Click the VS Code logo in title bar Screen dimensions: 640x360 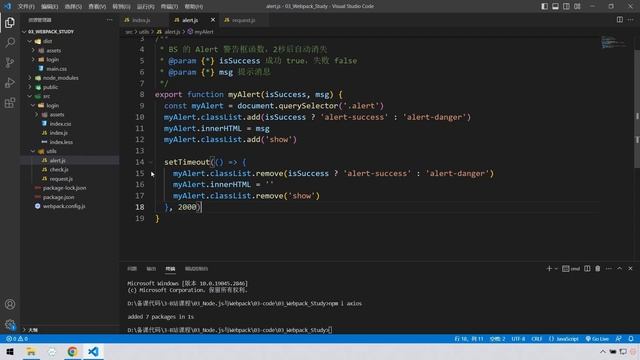[7, 6]
